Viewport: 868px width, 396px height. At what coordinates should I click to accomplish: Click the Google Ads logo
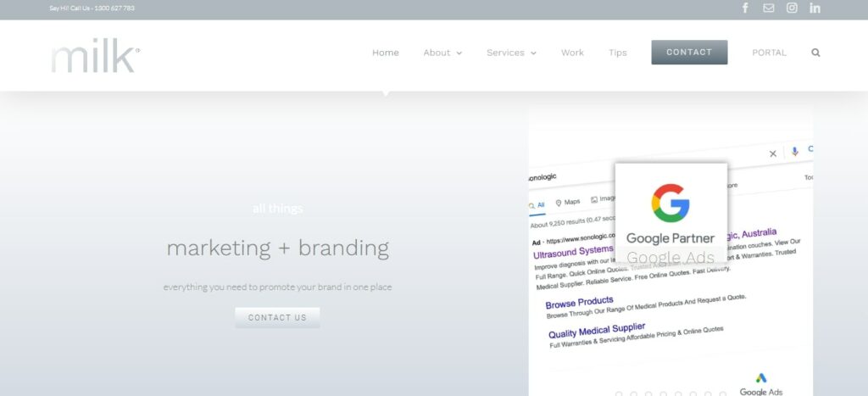(x=761, y=385)
